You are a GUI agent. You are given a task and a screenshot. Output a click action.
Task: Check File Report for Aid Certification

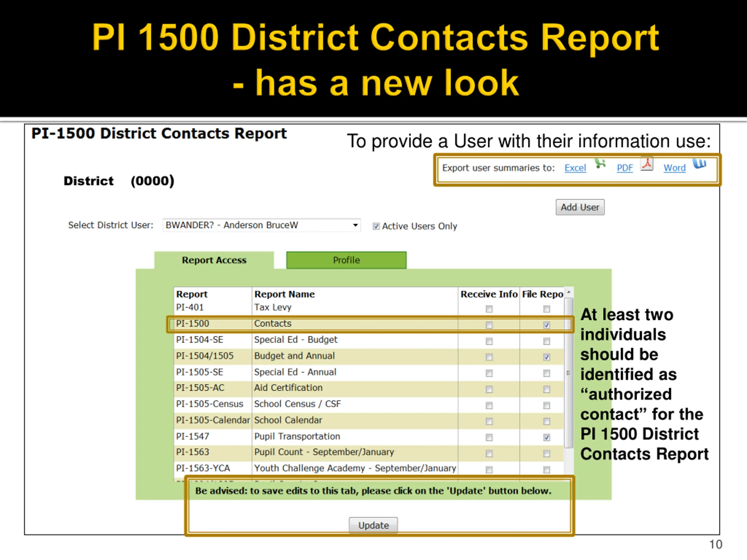pyautogui.click(x=547, y=389)
